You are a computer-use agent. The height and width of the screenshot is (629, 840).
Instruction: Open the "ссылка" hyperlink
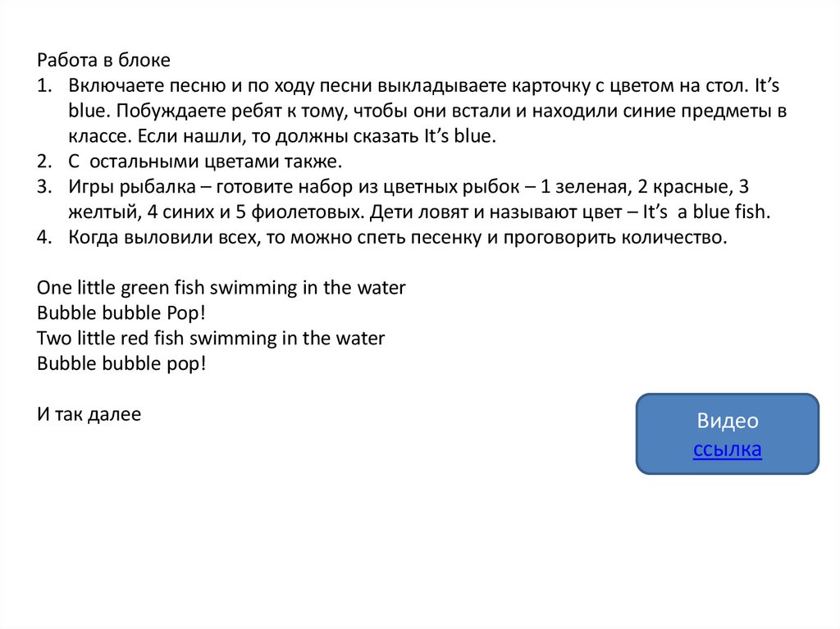click(x=727, y=449)
